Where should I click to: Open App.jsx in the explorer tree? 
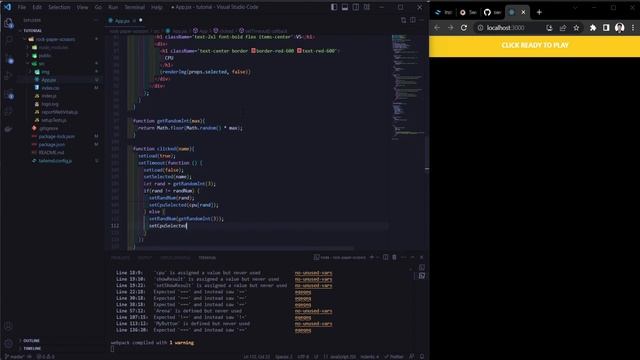coord(49,80)
